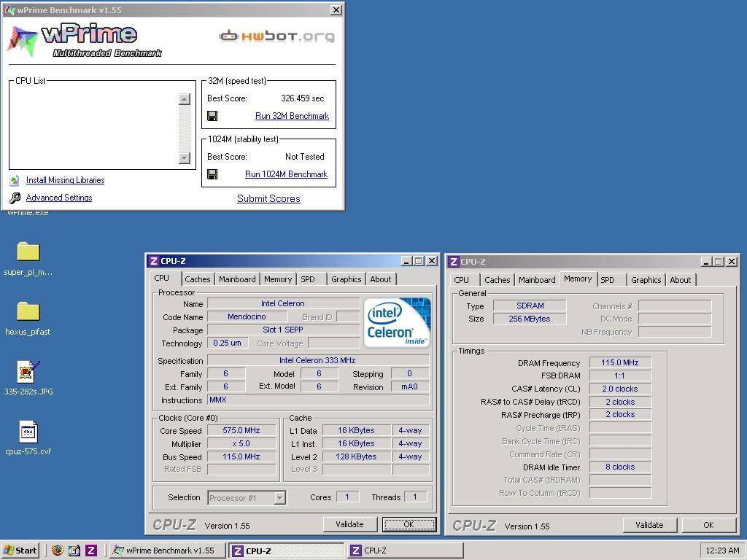This screenshot has height=560, width=747.
Task: Open Mainboard tab in right CPU-Z window
Action: pyautogui.click(x=537, y=280)
